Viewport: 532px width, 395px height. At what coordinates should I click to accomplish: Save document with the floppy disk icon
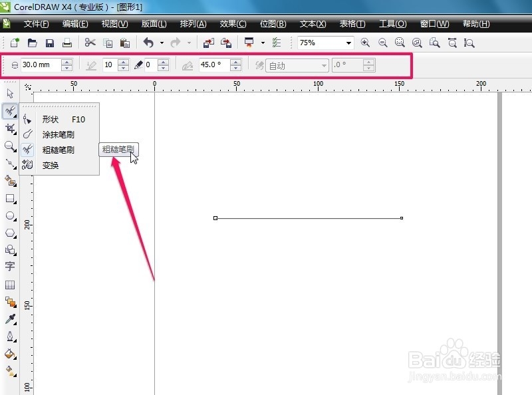click(50, 43)
